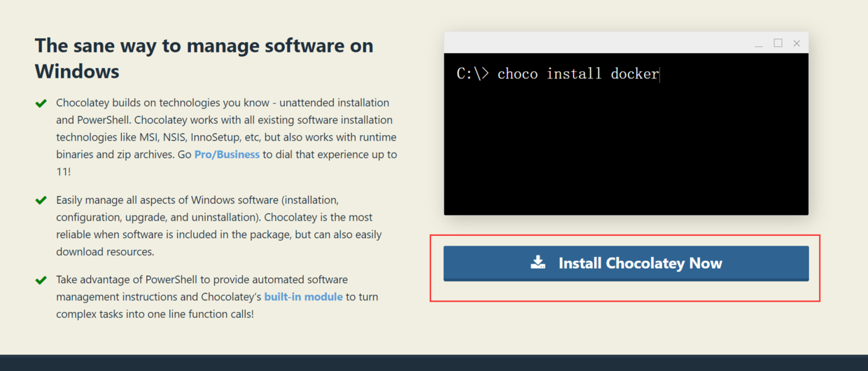Click the Install Chocolatey Now button
This screenshot has width=868, height=371.
click(x=626, y=263)
